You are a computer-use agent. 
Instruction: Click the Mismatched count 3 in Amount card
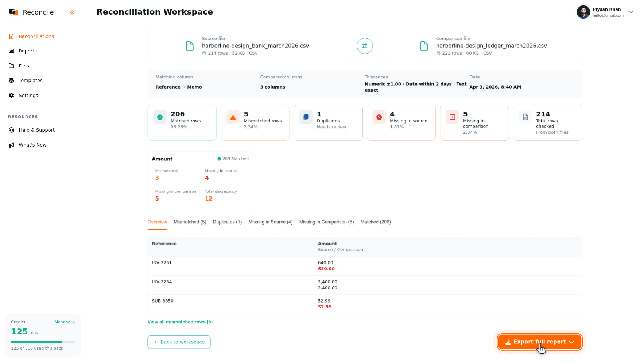[157, 178]
